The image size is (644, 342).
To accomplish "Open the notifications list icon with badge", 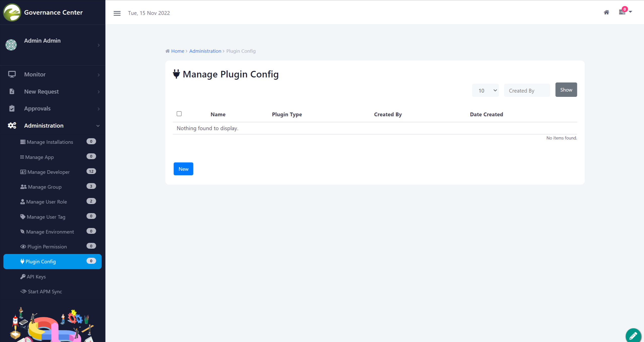I will (x=622, y=12).
